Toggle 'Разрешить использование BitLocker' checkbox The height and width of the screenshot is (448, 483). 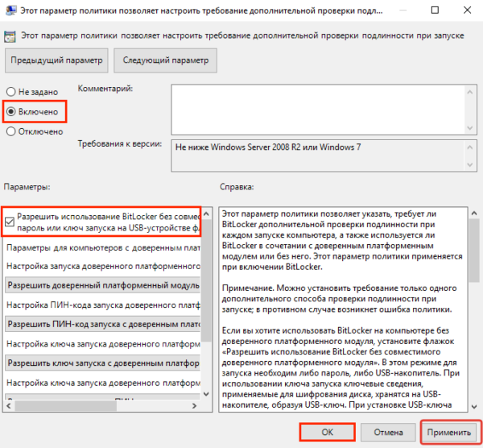pyautogui.click(x=10, y=222)
